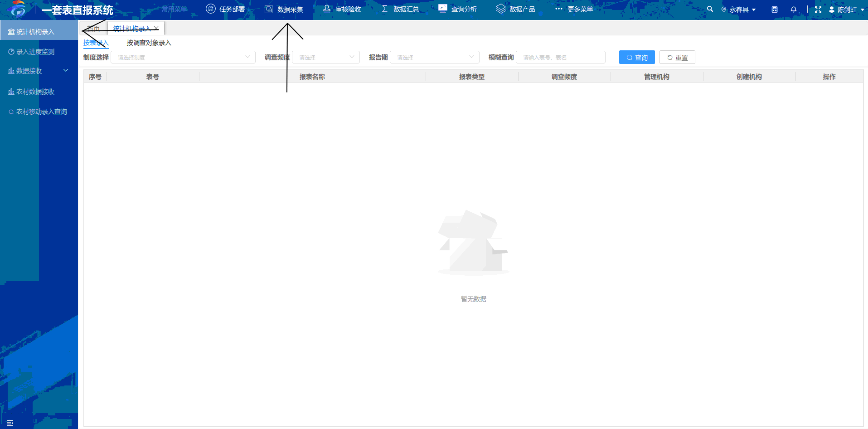This screenshot has height=429, width=868.
Task: Click the 表号 column header
Action: (x=153, y=77)
